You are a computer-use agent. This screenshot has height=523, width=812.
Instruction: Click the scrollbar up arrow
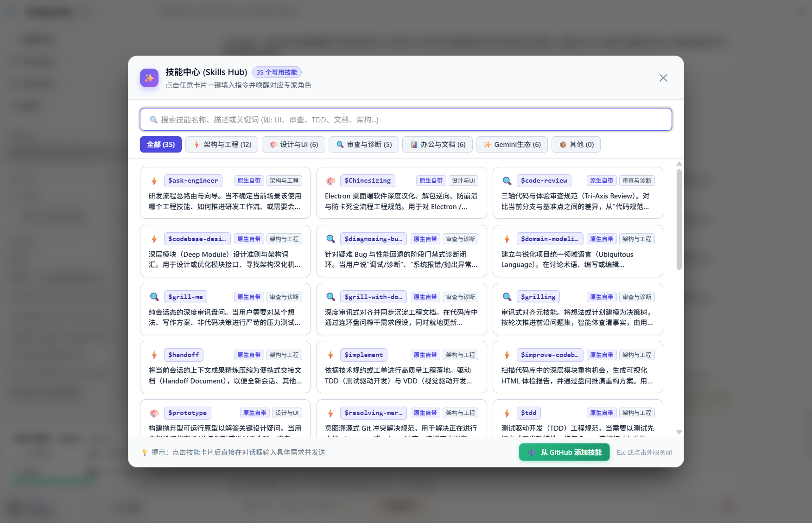tap(679, 164)
